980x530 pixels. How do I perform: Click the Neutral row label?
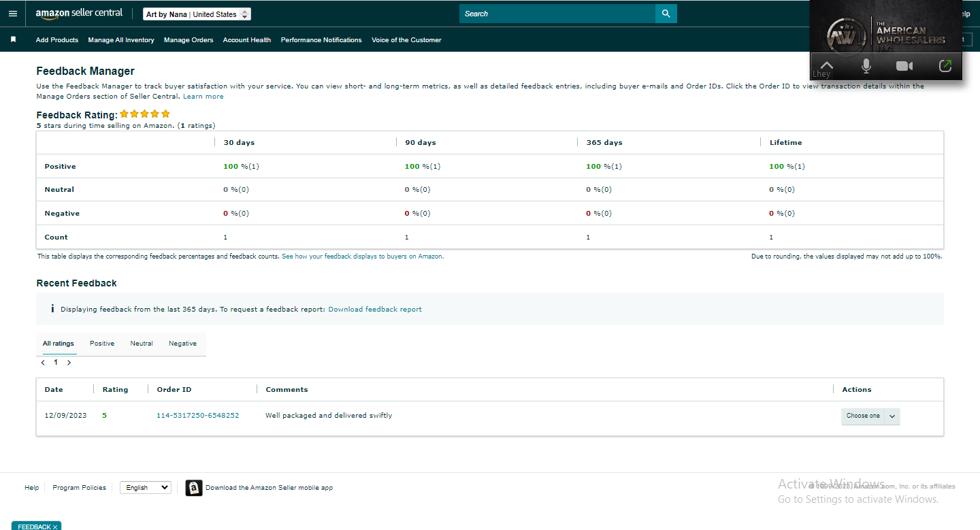pyautogui.click(x=59, y=190)
